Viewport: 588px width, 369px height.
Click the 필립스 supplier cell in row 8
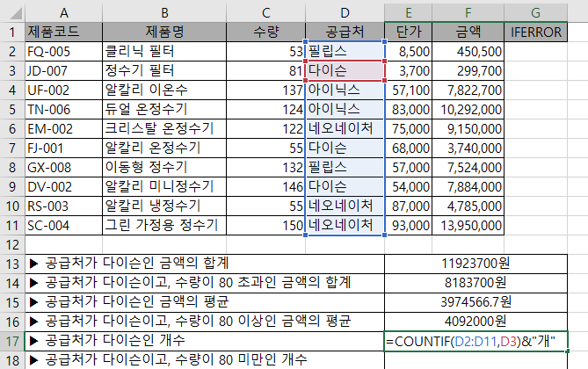coord(345,168)
